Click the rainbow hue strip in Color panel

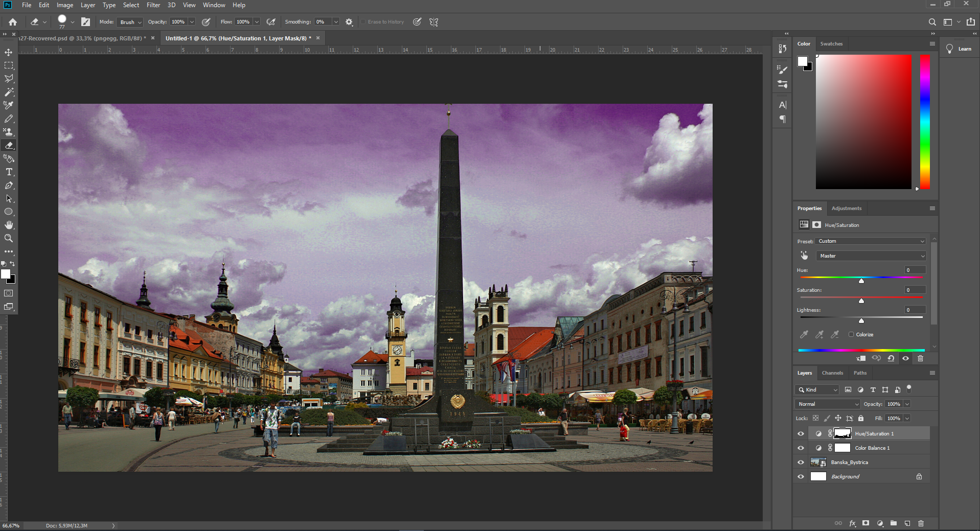tap(925, 122)
